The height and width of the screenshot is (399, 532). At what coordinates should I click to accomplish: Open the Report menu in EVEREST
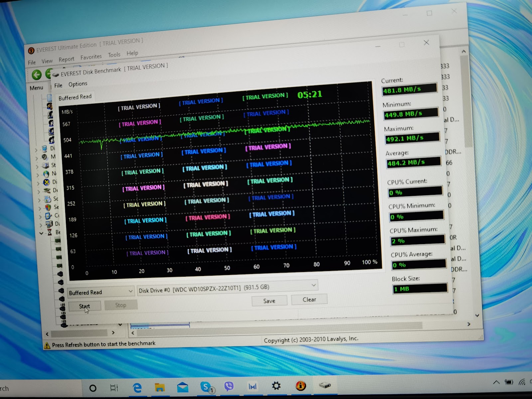66,59
